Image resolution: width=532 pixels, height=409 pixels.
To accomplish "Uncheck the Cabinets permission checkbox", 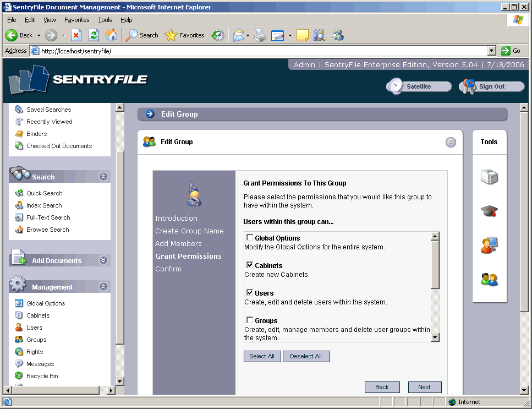I will [250, 265].
